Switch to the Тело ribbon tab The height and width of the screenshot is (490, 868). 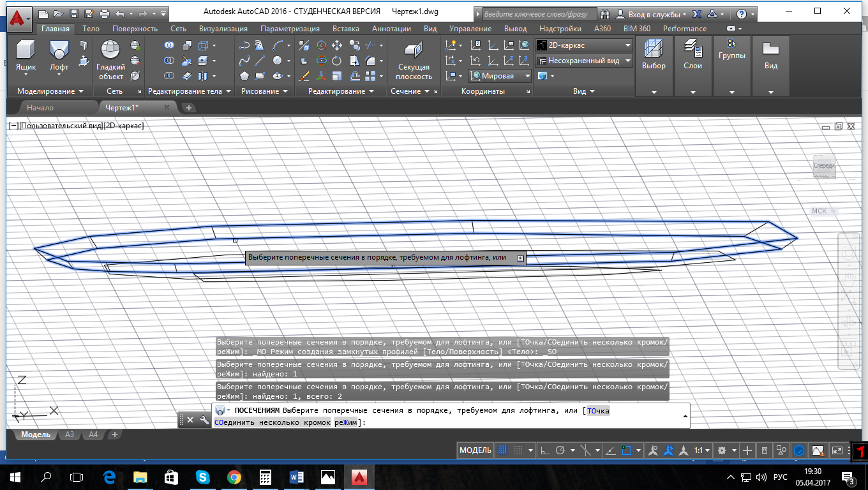click(x=91, y=29)
